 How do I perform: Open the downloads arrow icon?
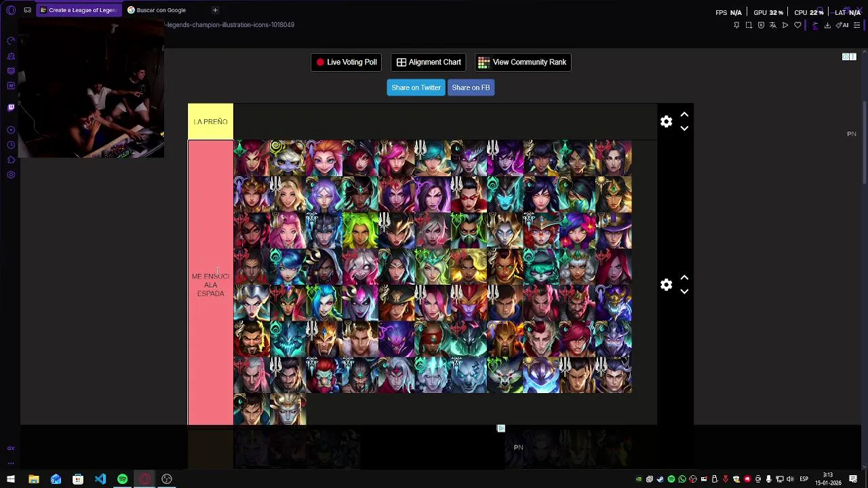827,25
